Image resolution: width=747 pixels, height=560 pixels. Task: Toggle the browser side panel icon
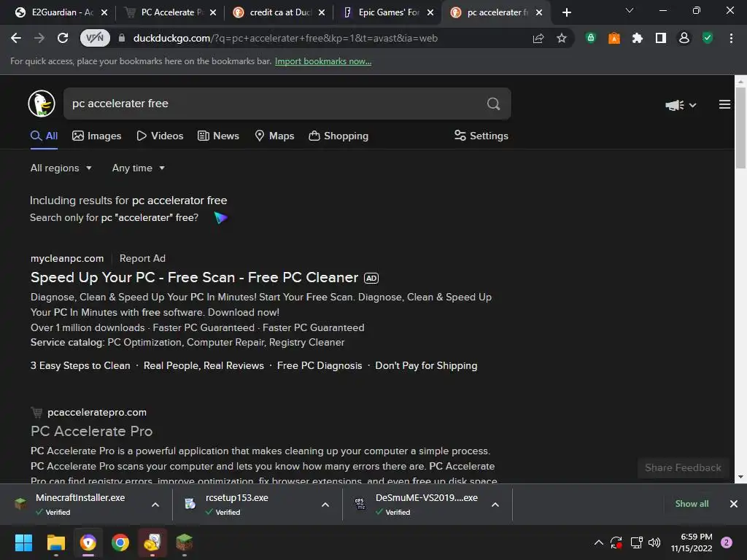pos(661,38)
